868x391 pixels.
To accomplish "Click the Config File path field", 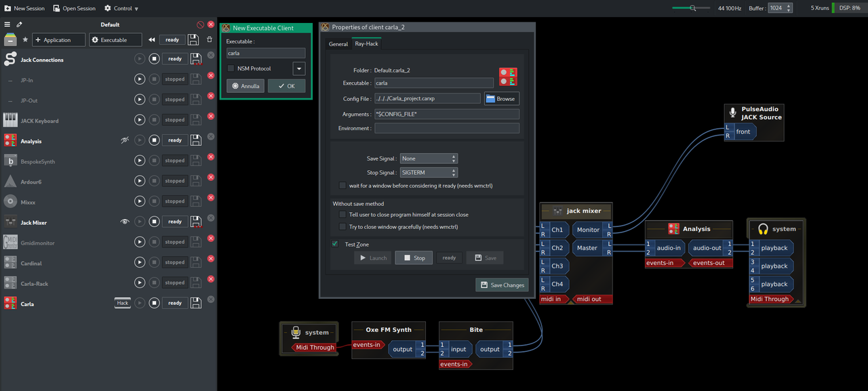I will [427, 99].
